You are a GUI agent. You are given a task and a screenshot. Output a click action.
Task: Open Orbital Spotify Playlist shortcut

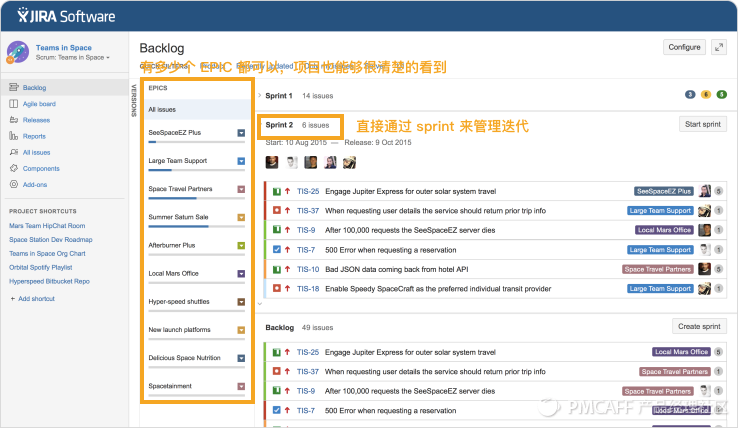click(41, 268)
